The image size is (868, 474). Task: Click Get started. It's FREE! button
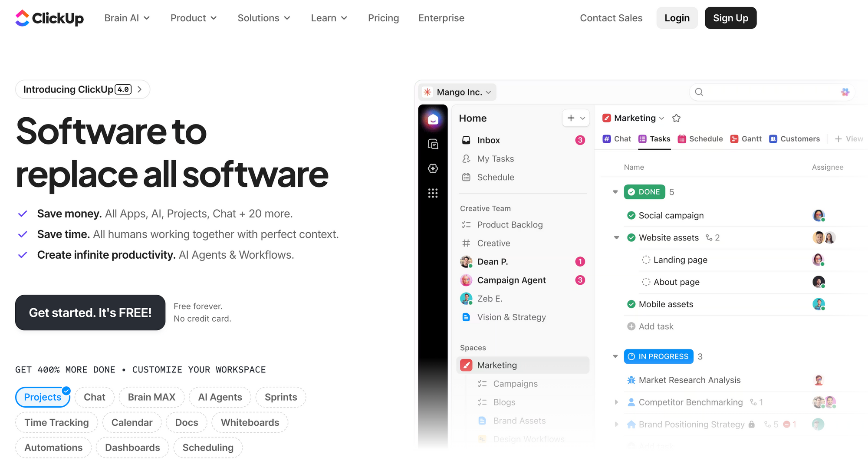point(90,313)
